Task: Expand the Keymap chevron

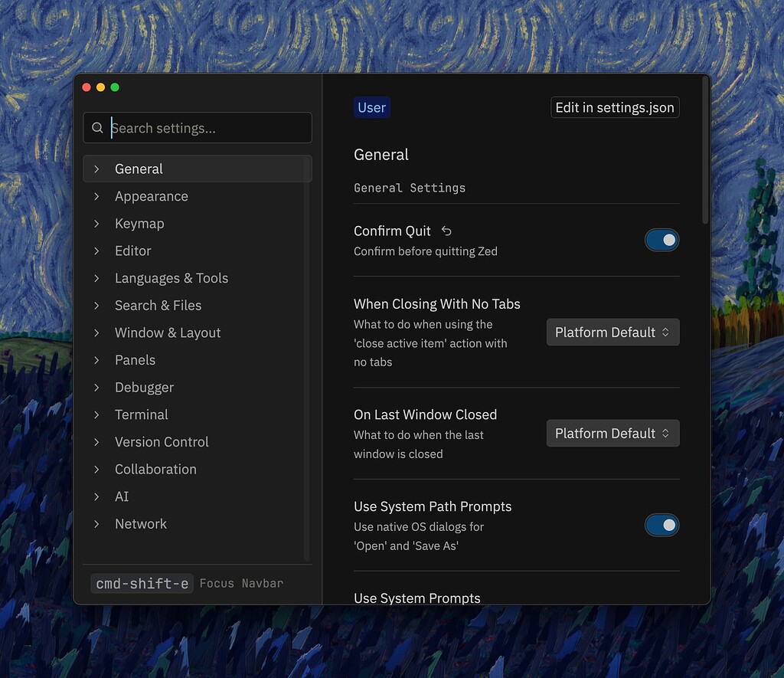Action: tap(96, 224)
